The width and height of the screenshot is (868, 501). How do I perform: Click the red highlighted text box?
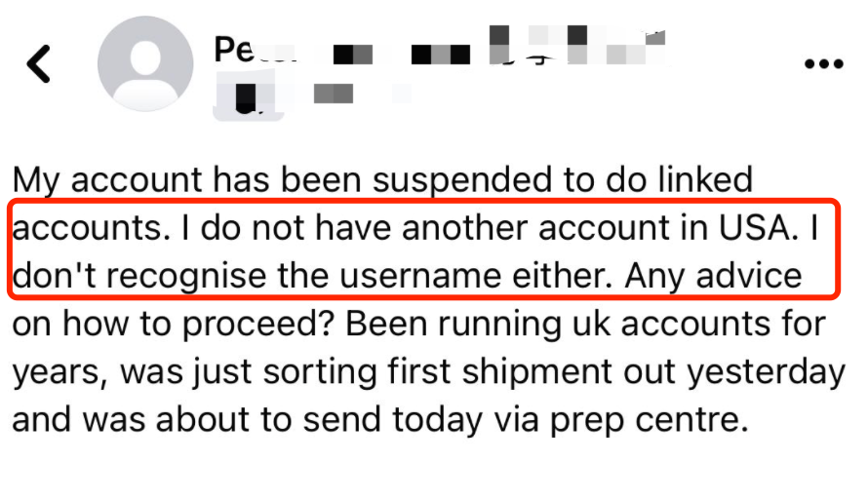coord(424,250)
